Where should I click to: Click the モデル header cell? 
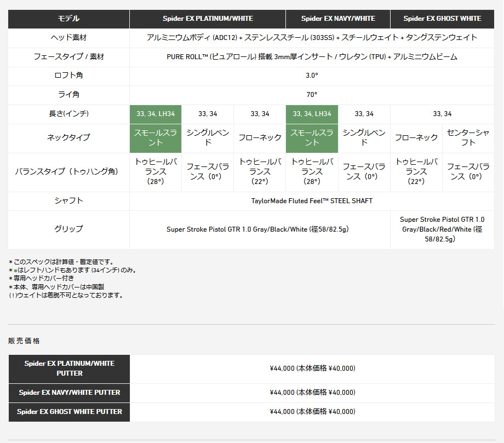point(69,19)
